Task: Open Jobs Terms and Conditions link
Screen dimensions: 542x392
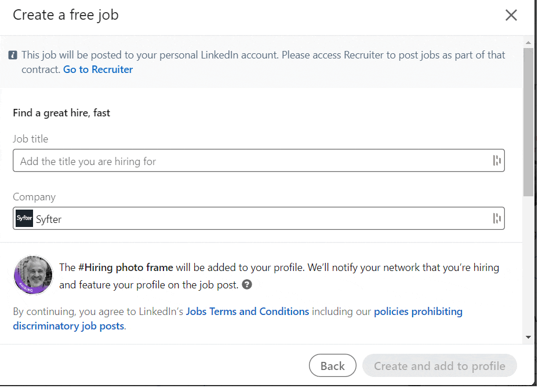Action: (248, 312)
